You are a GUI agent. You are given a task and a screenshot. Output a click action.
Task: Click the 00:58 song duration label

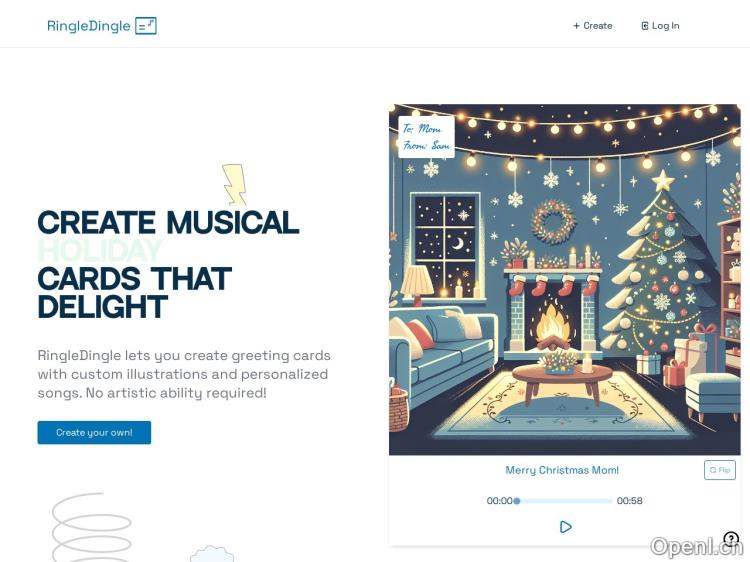pos(629,501)
